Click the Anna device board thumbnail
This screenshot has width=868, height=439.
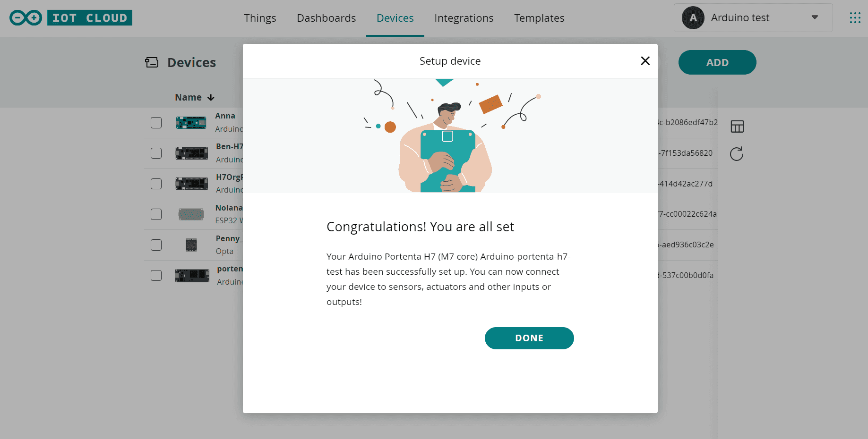191,123
